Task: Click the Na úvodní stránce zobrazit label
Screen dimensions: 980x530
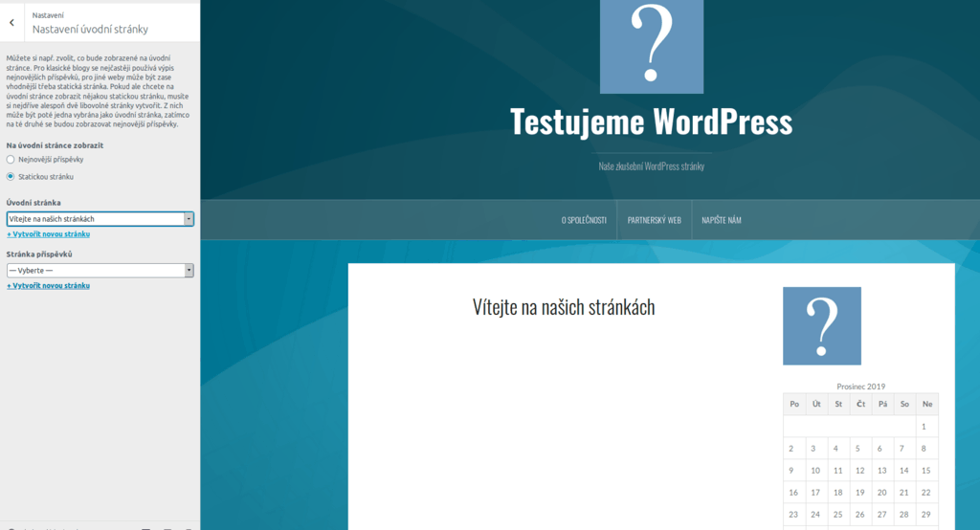Action: [x=55, y=145]
